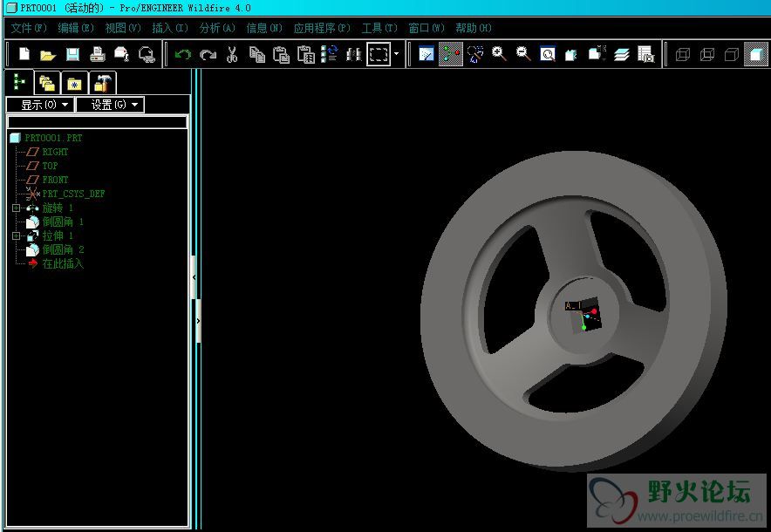Zoom out with the magnifier minus icon

coord(523,54)
